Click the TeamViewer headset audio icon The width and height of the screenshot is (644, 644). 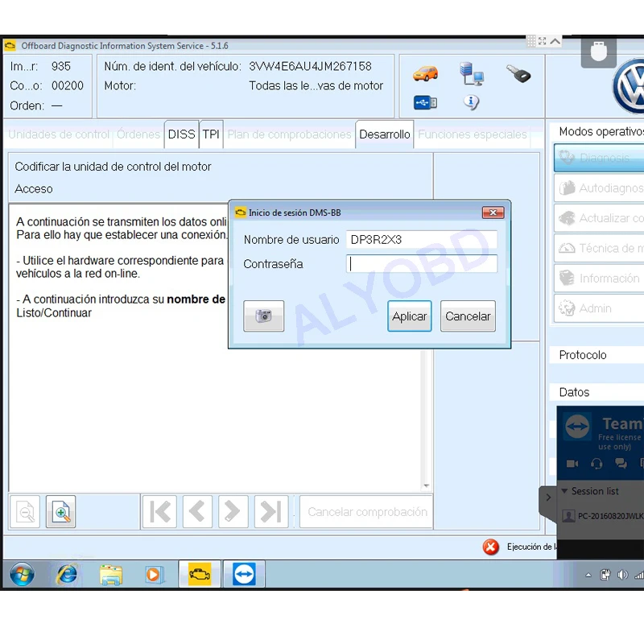coord(597,464)
